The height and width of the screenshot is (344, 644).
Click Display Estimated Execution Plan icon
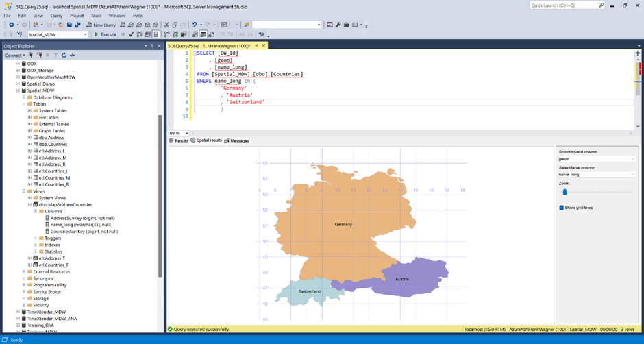139,34
